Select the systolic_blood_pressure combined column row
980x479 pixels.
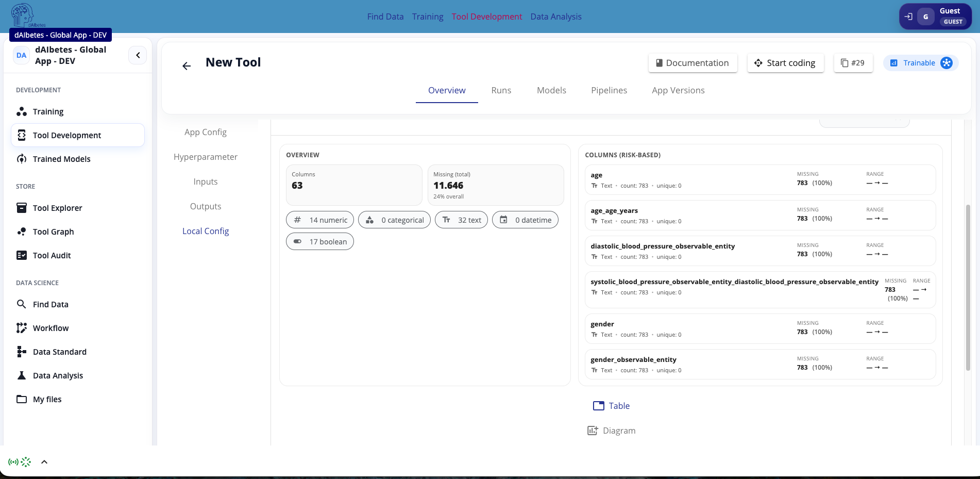(x=760, y=290)
